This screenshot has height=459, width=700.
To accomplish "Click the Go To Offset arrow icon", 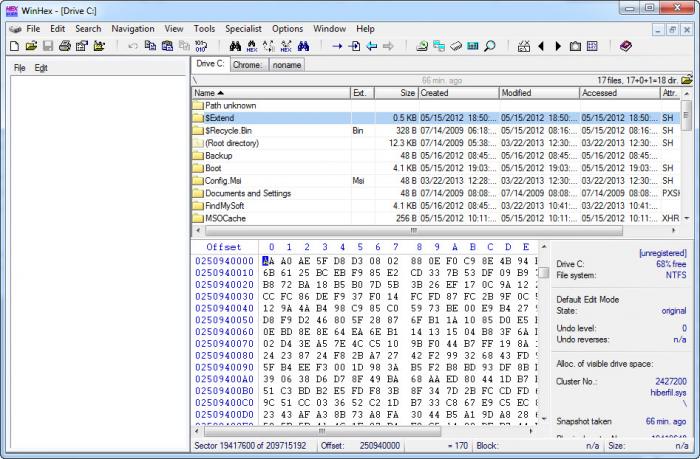I will (x=337, y=46).
